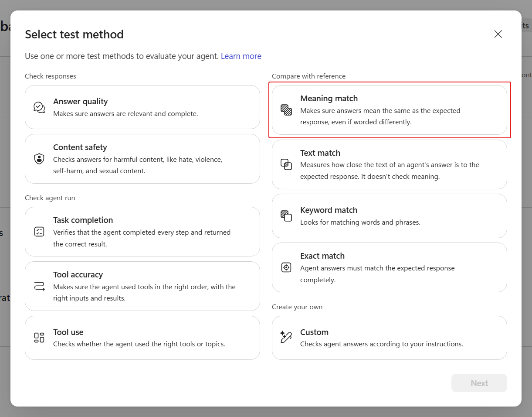This screenshot has height=417, width=532.
Task: Open the Learn more link
Action: [x=241, y=56]
